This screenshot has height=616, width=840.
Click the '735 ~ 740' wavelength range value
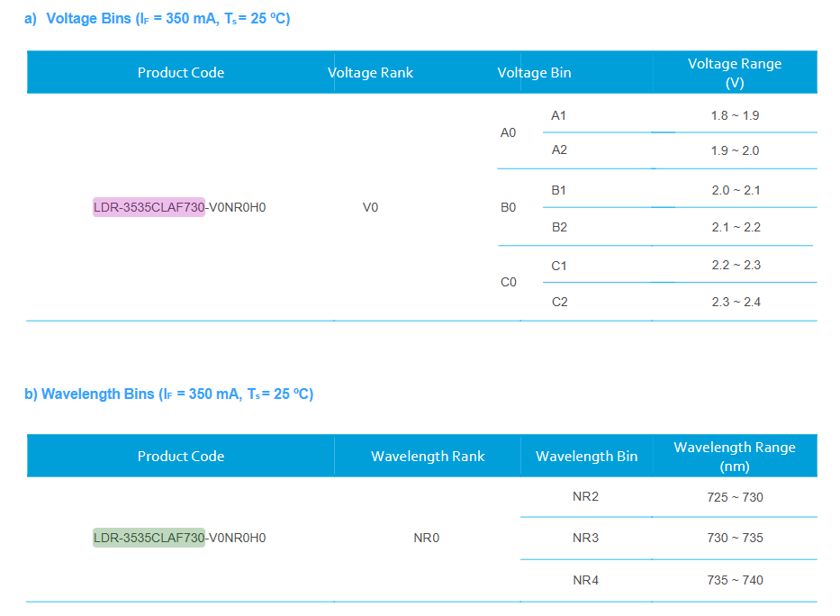[x=735, y=580]
